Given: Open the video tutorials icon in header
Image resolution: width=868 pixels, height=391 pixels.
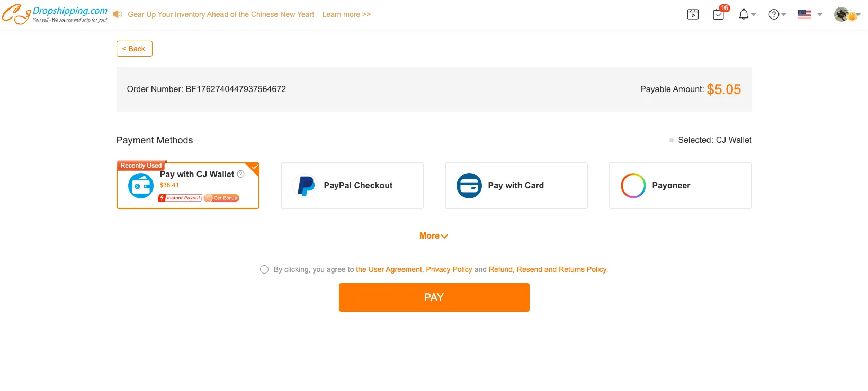Looking at the screenshot, I should click(x=693, y=14).
